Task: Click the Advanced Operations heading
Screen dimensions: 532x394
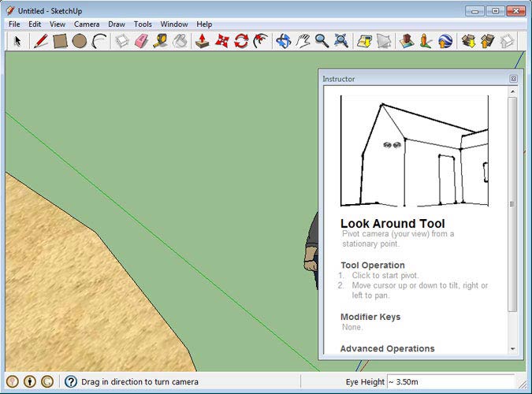Action: coord(387,348)
